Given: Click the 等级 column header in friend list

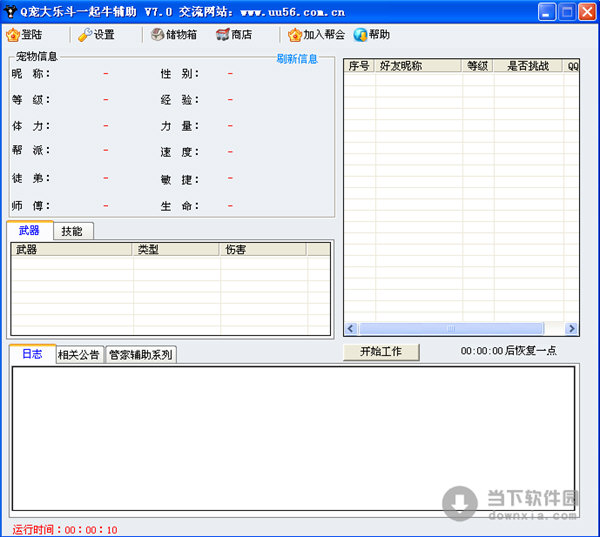Looking at the screenshot, I should click(478, 66).
